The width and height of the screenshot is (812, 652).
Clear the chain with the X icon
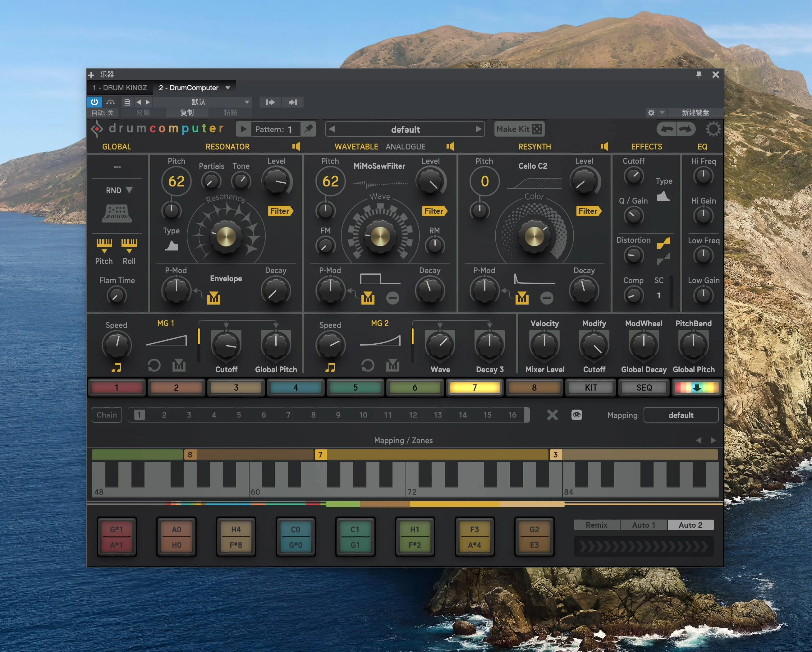(552, 415)
